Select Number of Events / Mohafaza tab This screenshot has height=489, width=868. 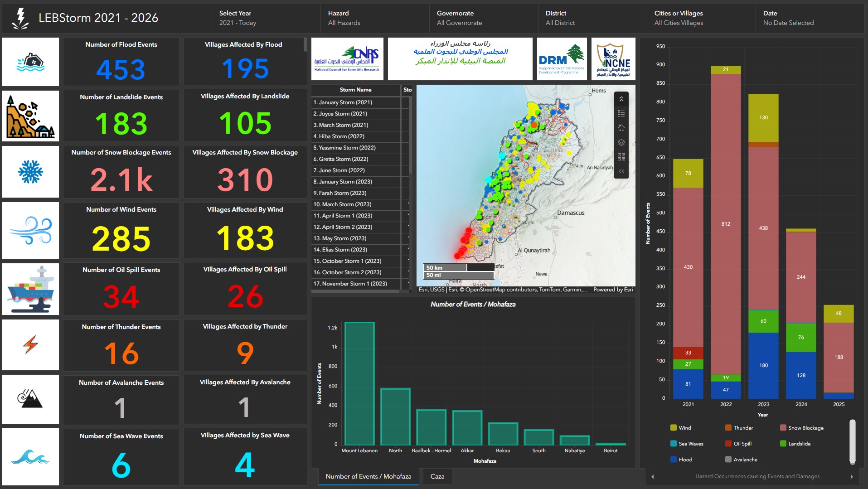(368, 476)
